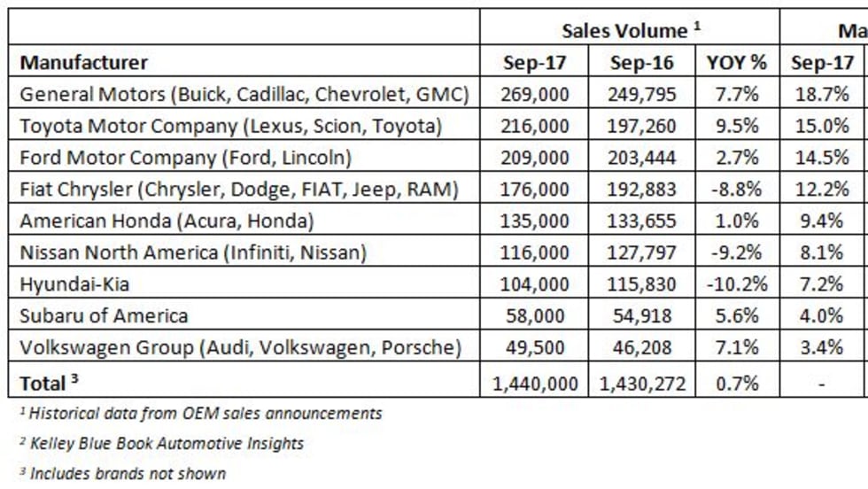The width and height of the screenshot is (868, 489).
Task: Click the Sep-17 header under Sales Volume
Action: pos(534,63)
